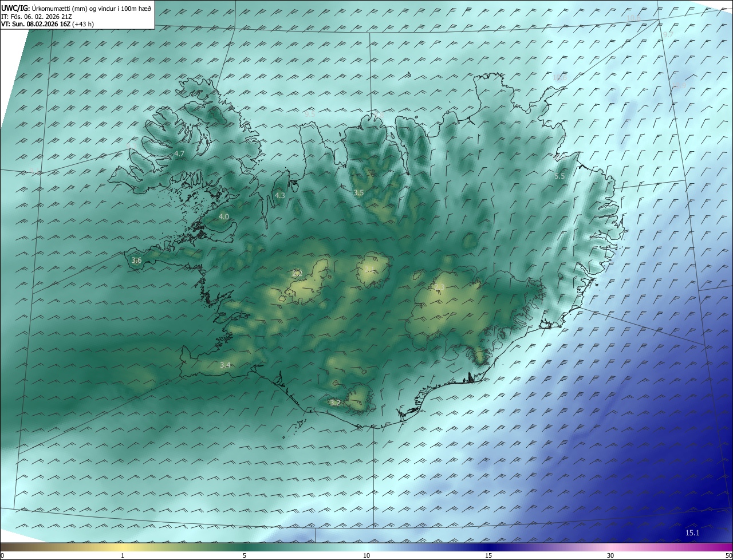Viewport: 733px width, 560px height.
Task: Click the 10 tick on the color scale
Action: (x=366, y=555)
